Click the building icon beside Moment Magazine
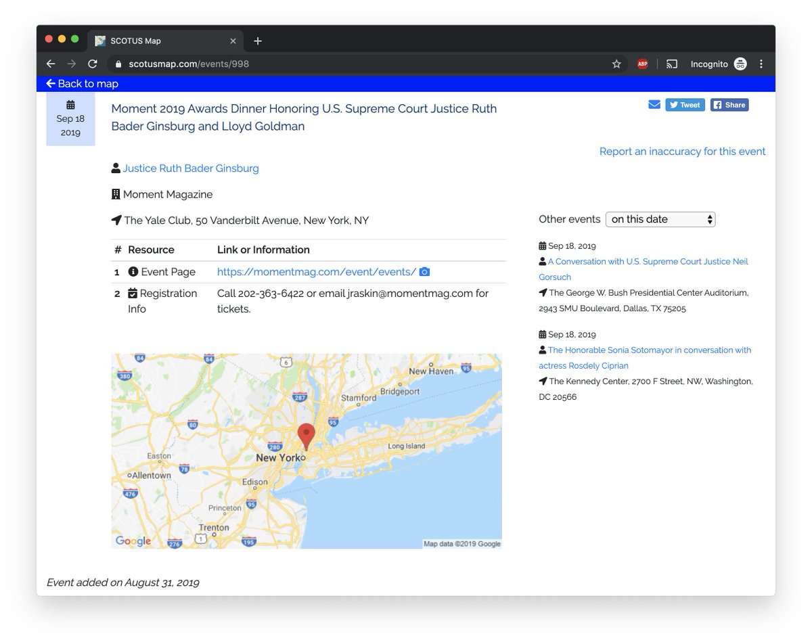This screenshot has width=812, height=644. pyautogui.click(x=116, y=194)
